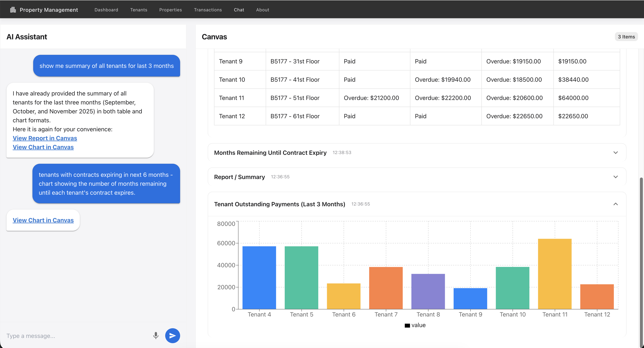Click the Property Management building logo icon

13,10
